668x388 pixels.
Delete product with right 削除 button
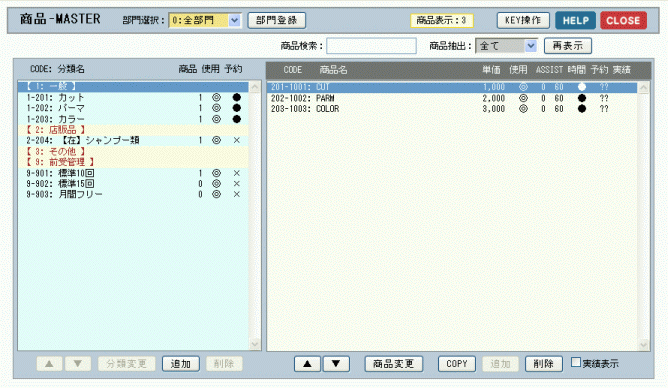[544, 364]
